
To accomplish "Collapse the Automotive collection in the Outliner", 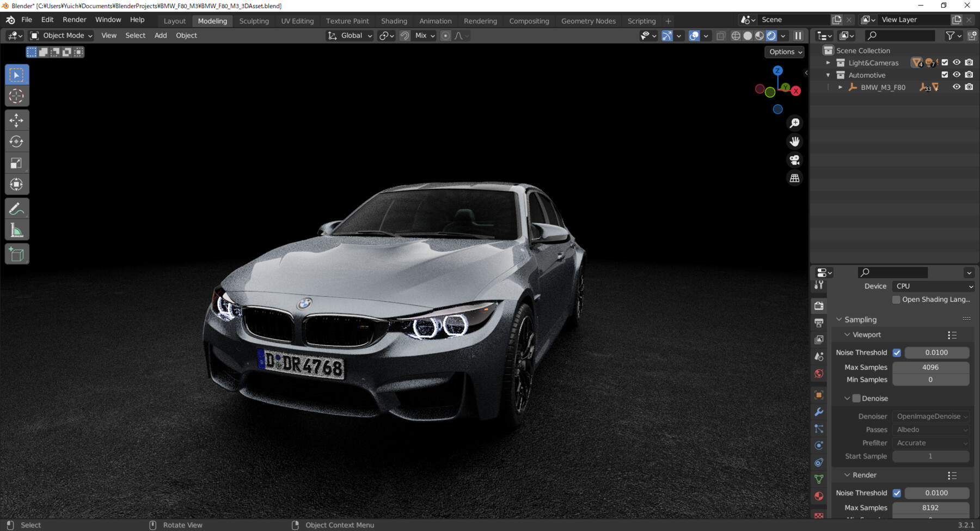I will 828,75.
